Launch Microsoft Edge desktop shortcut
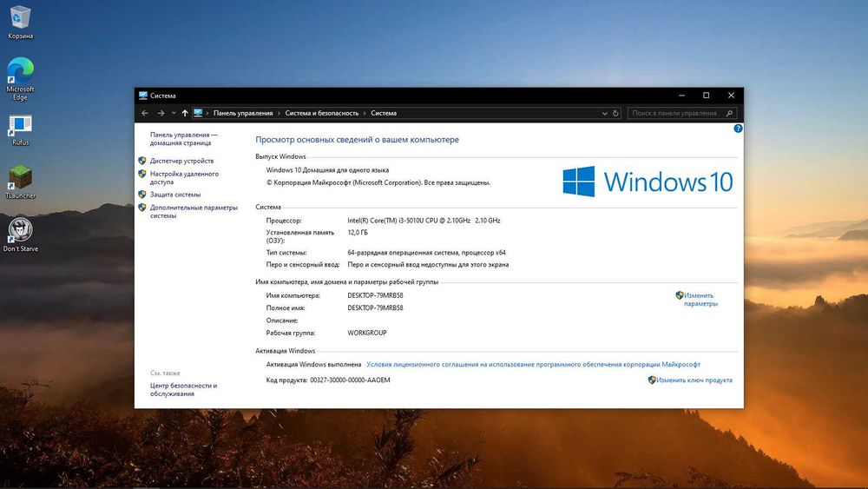 tap(21, 78)
